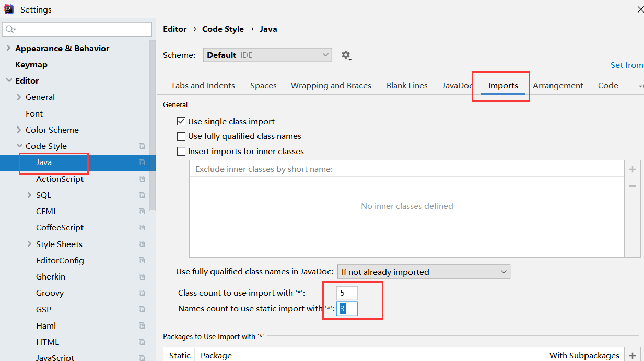Open the Scheme Default dropdown
This screenshot has height=361, width=644.
267,55
